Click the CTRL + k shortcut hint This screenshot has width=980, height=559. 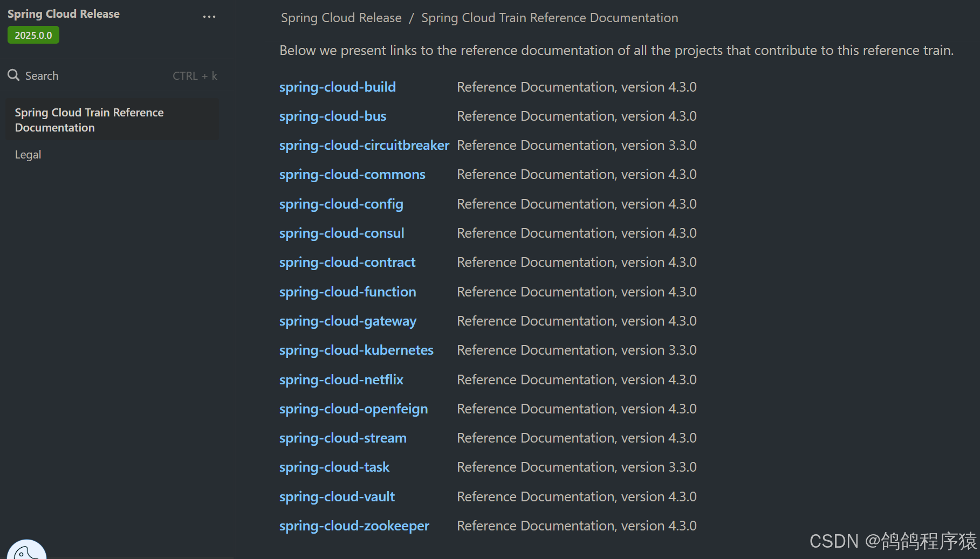point(195,76)
